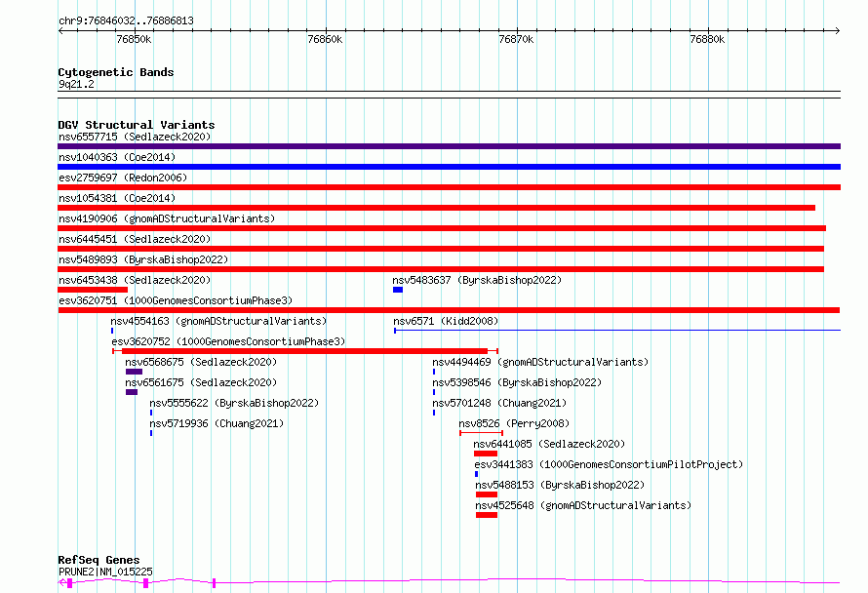Image resolution: width=868 pixels, height=593 pixels.
Task: Select the esv3620752 red variant bar
Action: [304, 351]
